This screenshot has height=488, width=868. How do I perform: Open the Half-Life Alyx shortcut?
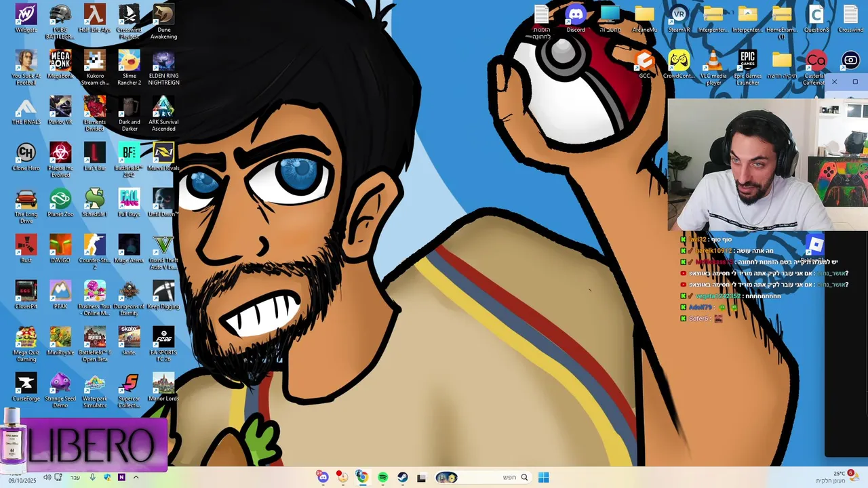[x=95, y=19]
